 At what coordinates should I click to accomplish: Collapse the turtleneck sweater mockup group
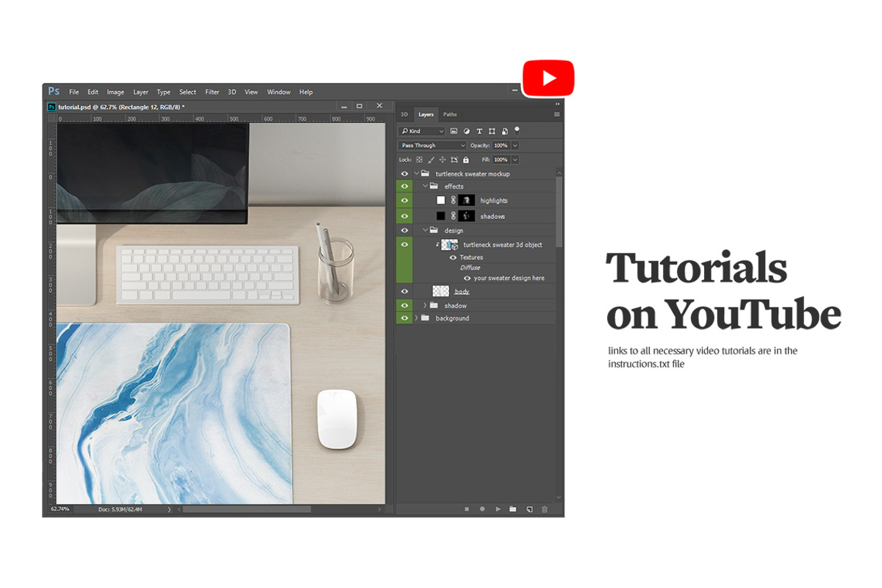tap(416, 174)
